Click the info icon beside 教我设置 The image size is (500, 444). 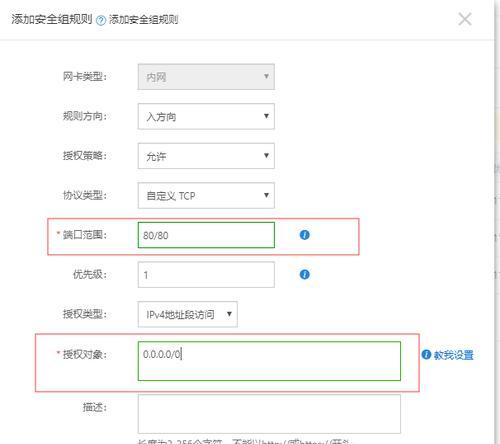426,354
